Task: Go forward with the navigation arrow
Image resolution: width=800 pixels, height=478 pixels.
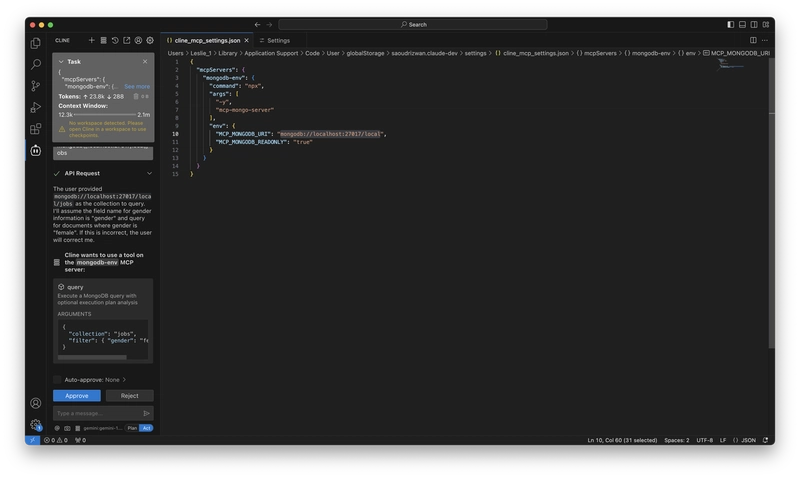Action: pyautogui.click(x=269, y=24)
